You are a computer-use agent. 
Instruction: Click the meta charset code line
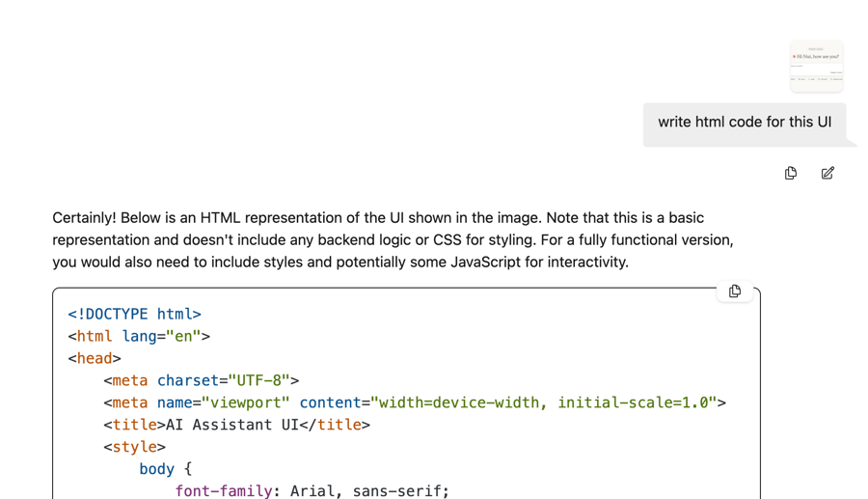201,380
